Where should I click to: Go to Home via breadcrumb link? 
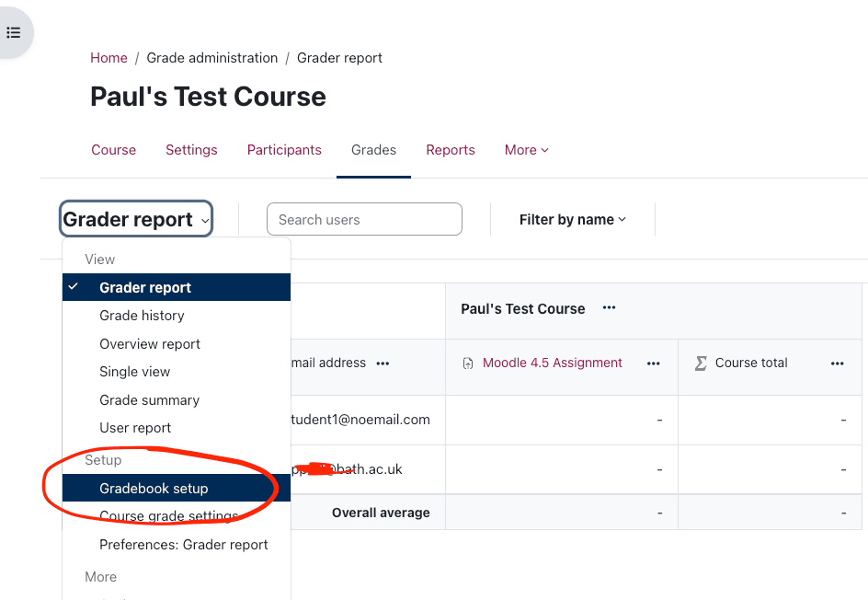[x=108, y=58]
